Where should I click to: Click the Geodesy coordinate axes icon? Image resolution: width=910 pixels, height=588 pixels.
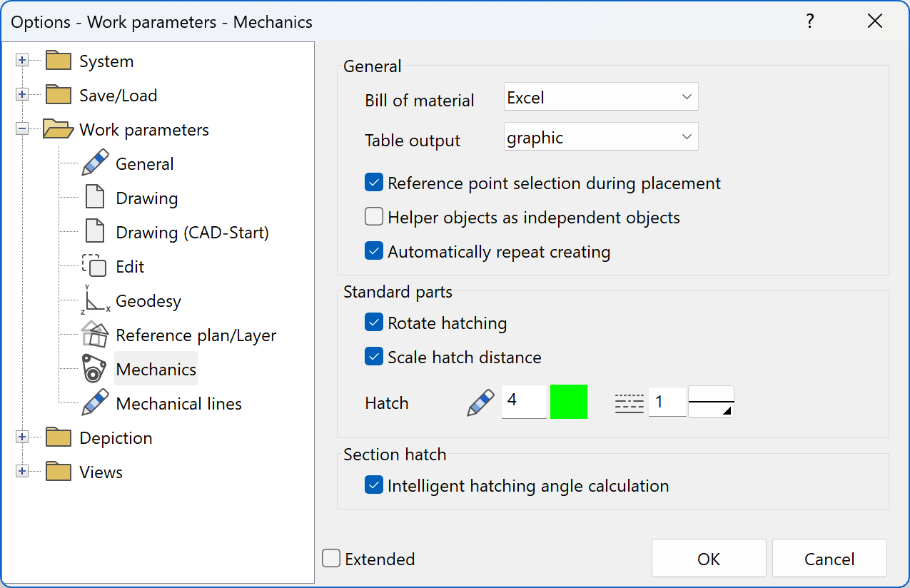click(94, 300)
